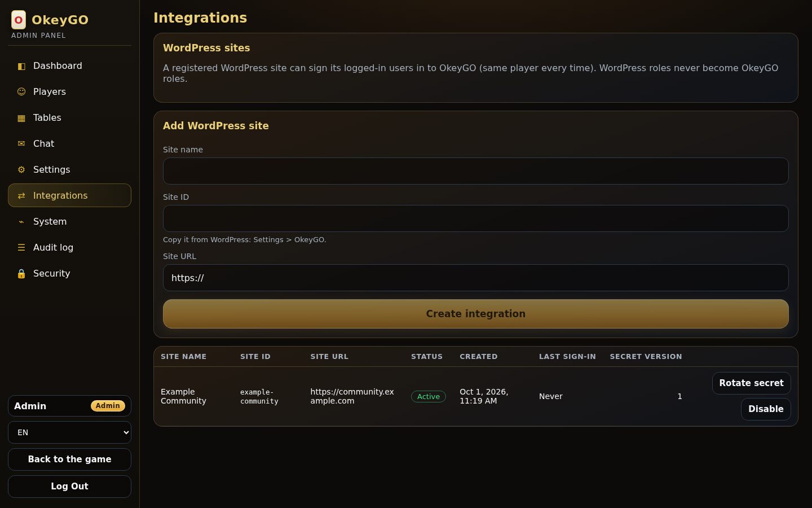Click the OkeyGO logo icon
Viewport: 812px width, 508px height.
click(19, 20)
